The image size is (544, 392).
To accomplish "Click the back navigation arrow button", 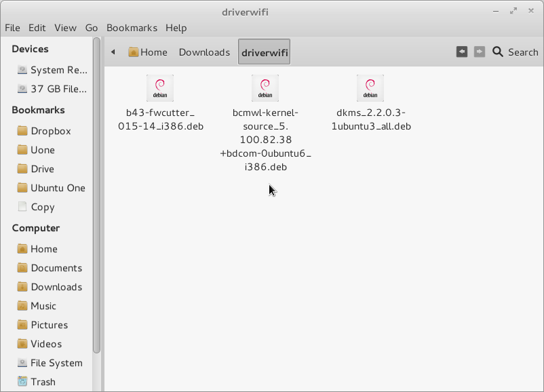I will click(x=462, y=52).
